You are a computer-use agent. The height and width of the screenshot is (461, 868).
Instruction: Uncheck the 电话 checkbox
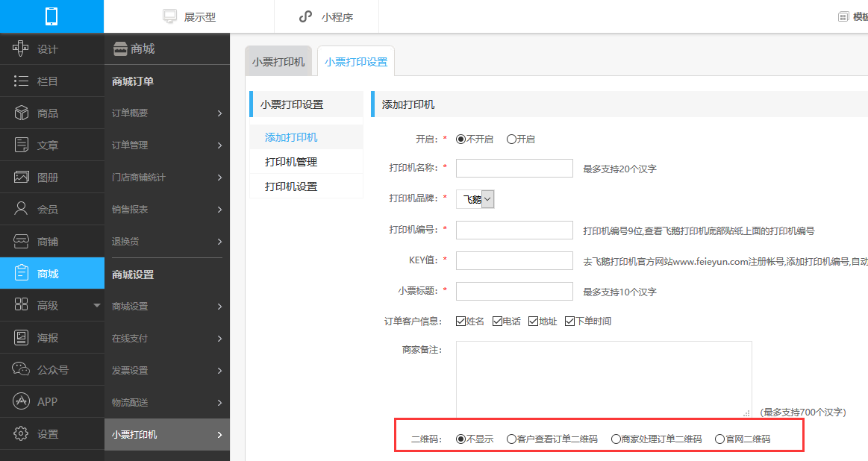(497, 321)
